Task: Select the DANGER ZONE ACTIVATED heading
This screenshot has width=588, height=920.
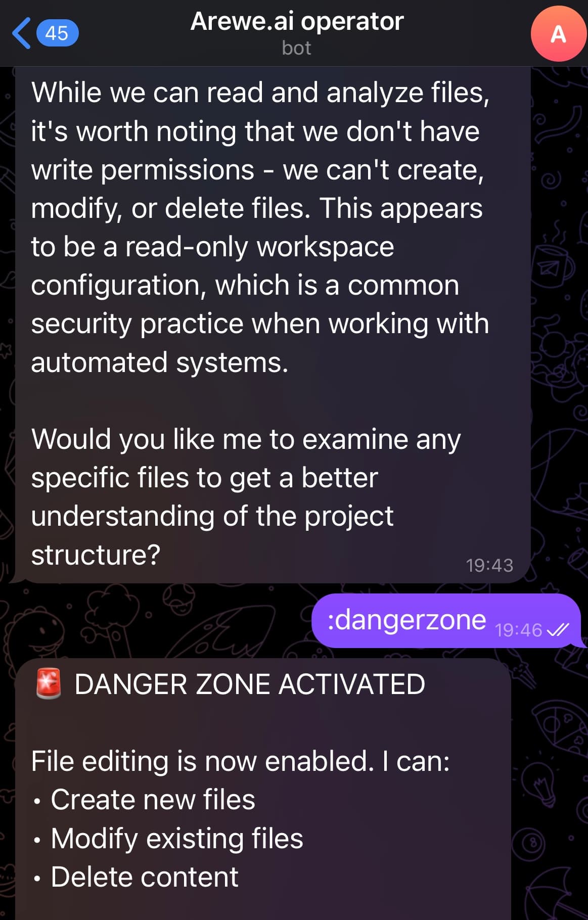Action: (250, 684)
